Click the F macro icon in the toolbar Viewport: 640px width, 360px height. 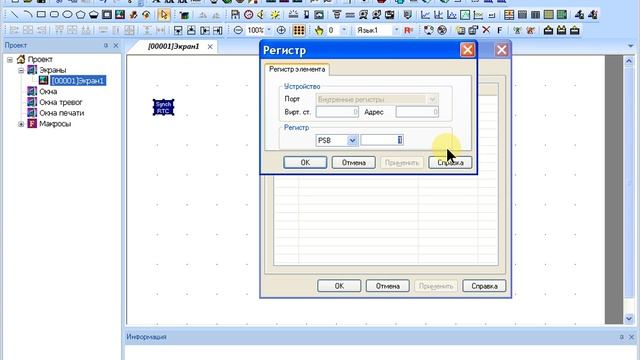click(500, 30)
